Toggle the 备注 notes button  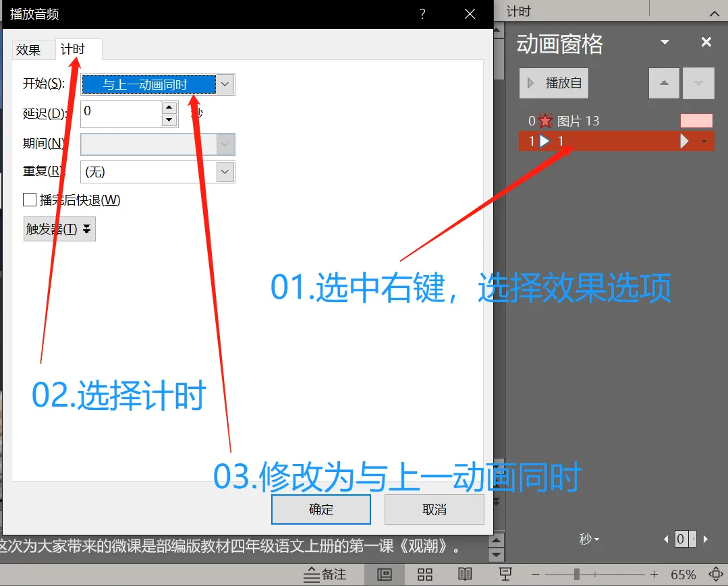pos(325,575)
